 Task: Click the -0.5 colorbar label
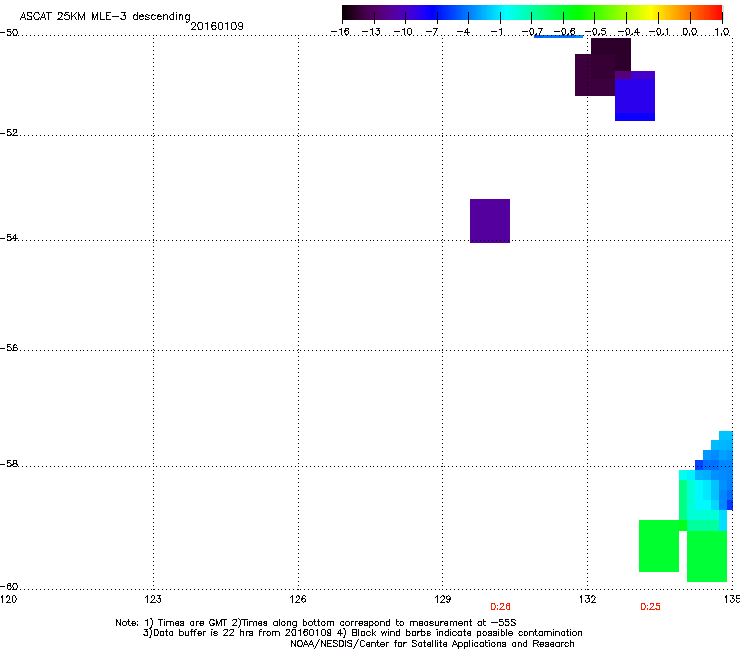pos(596,32)
